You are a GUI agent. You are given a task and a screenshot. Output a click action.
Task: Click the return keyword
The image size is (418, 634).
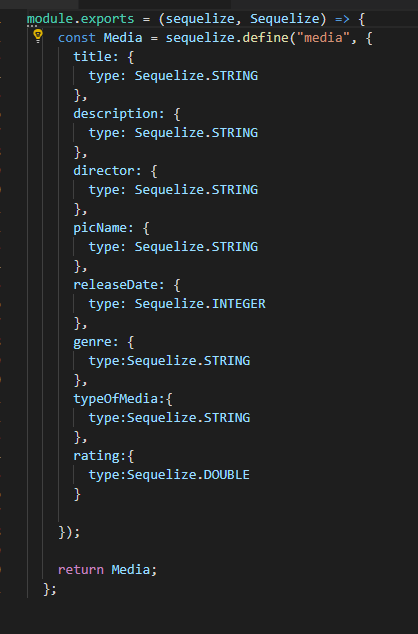coord(81,570)
